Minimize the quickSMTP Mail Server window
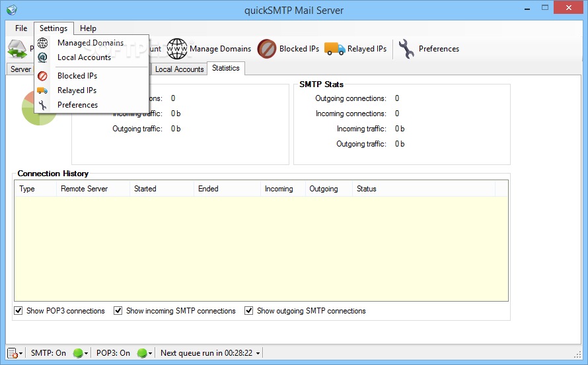The image size is (588, 365). click(527, 8)
